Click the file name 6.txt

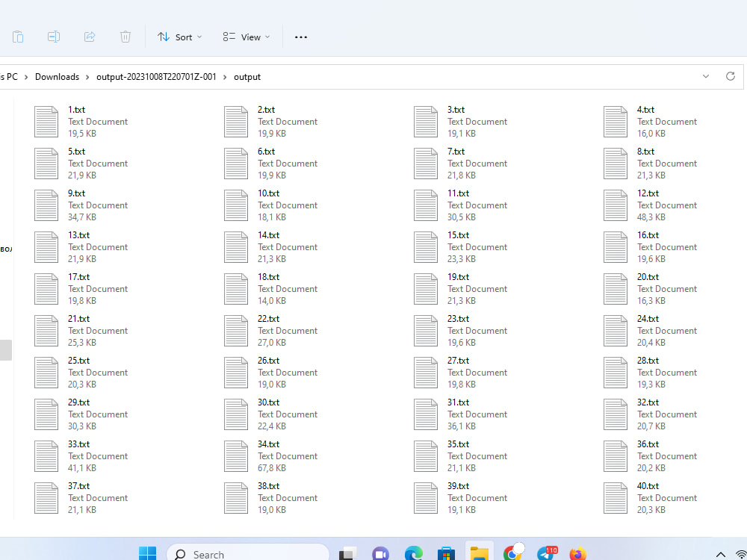click(266, 152)
